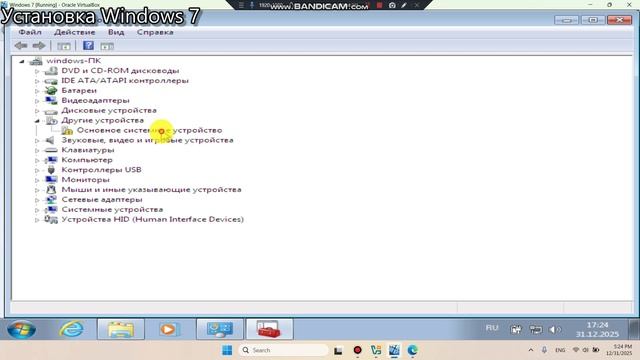Click the Windows 11 Search box
Image resolution: width=640 pixels, height=360 pixels.
click(x=283, y=350)
